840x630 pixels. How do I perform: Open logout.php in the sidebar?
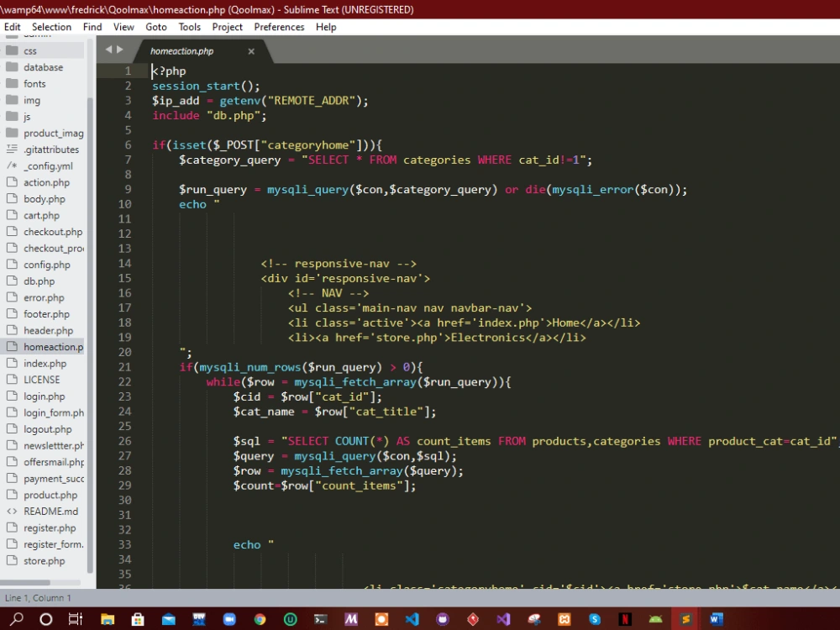pos(48,429)
